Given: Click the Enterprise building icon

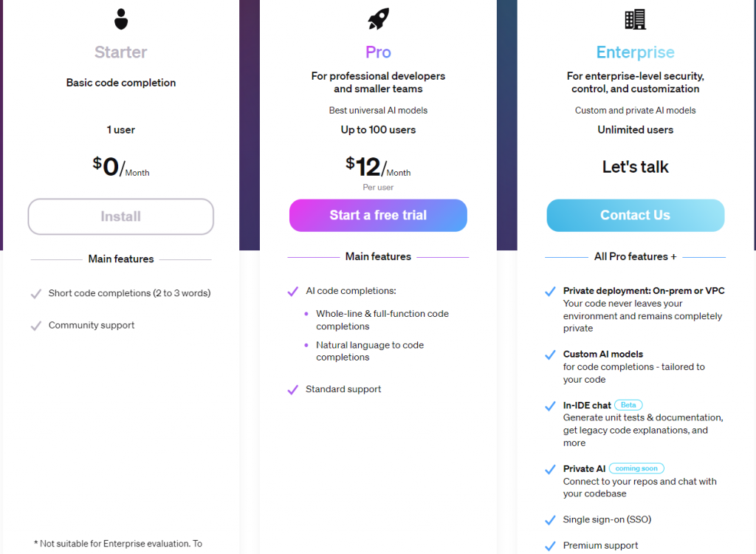Looking at the screenshot, I should tap(635, 19).
